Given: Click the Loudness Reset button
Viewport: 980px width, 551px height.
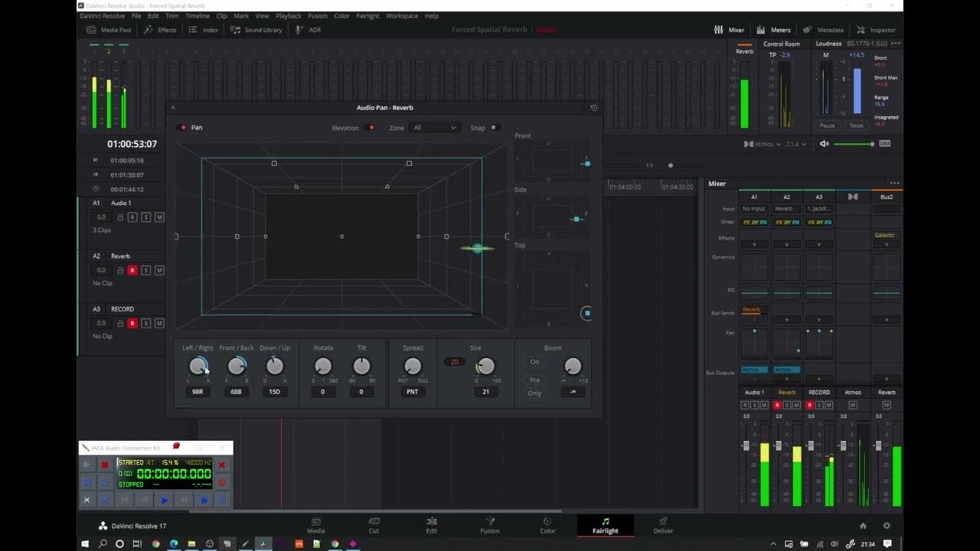Looking at the screenshot, I should tap(856, 126).
